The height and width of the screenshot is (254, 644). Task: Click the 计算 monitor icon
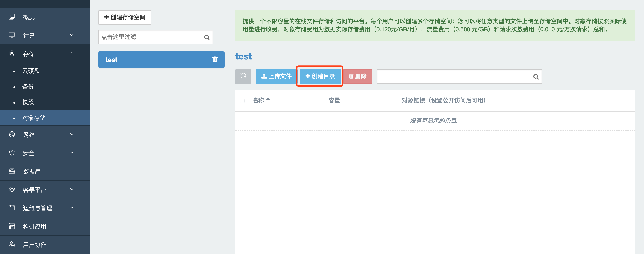[12, 35]
